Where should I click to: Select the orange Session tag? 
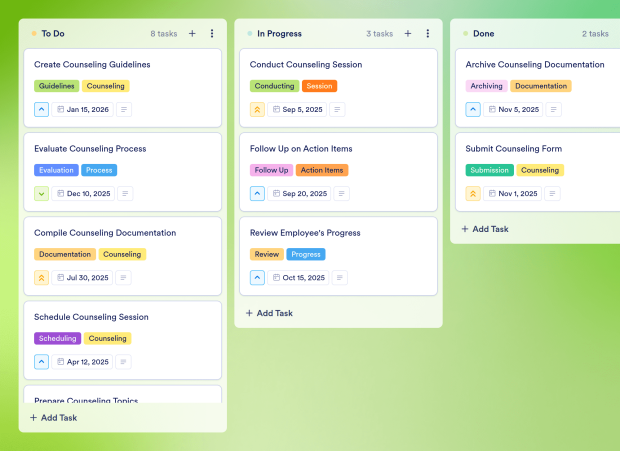319,86
